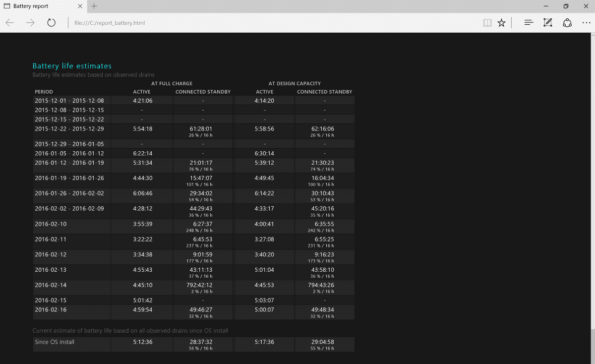Click standby value 6:27:37
Image resolution: width=595 pixels, height=364 pixels.
pyautogui.click(x=203, y=224)
